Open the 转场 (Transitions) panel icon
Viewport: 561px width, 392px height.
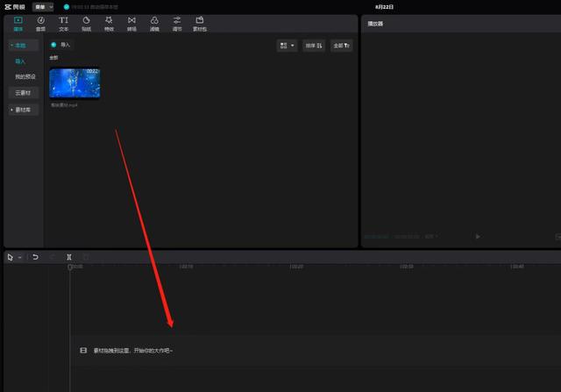click(131, 23)
